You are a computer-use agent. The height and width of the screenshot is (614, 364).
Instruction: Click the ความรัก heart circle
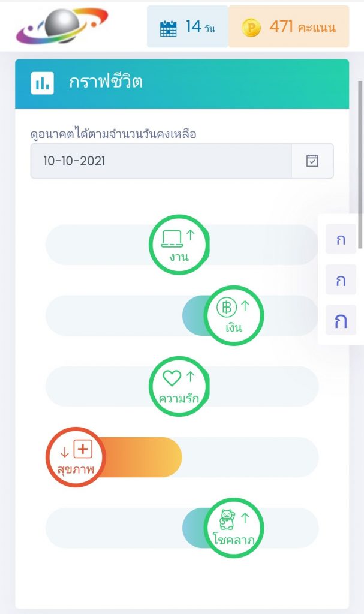(178, 386)
